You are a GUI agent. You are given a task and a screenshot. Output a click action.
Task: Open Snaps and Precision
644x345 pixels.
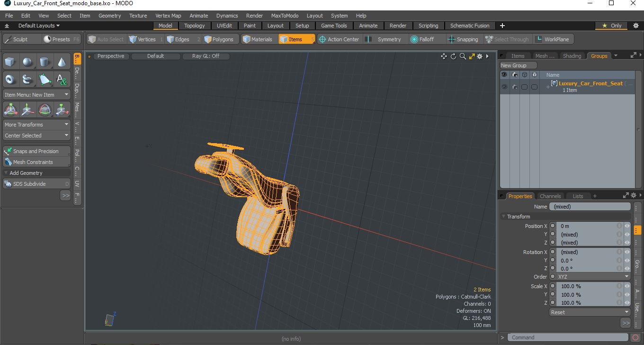pyautogui.click(x=36, y=151)
